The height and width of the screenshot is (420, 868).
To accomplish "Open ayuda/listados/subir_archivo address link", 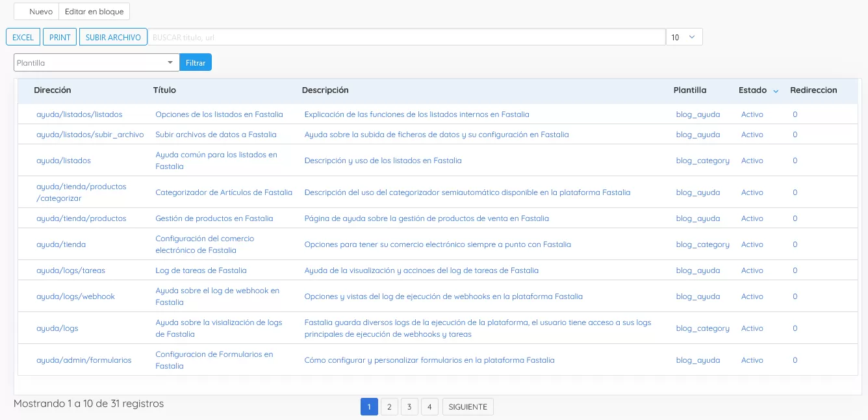I will pyautogui.click(x=90, y=135).
